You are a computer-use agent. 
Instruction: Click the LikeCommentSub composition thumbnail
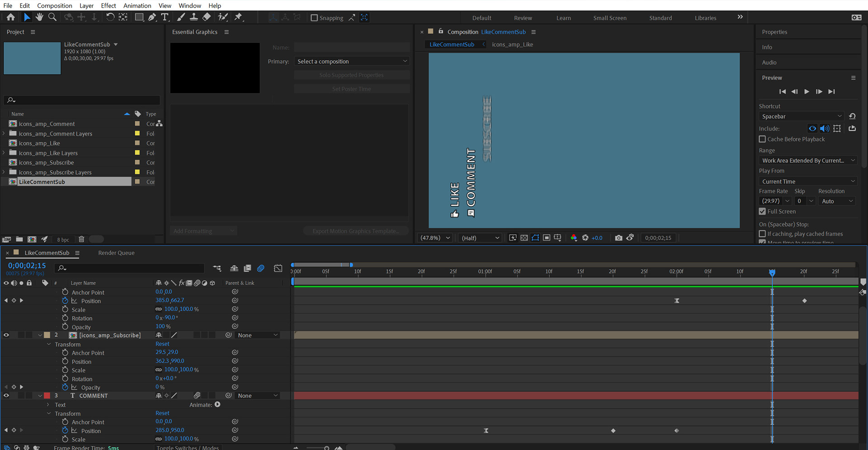[32, 58]
